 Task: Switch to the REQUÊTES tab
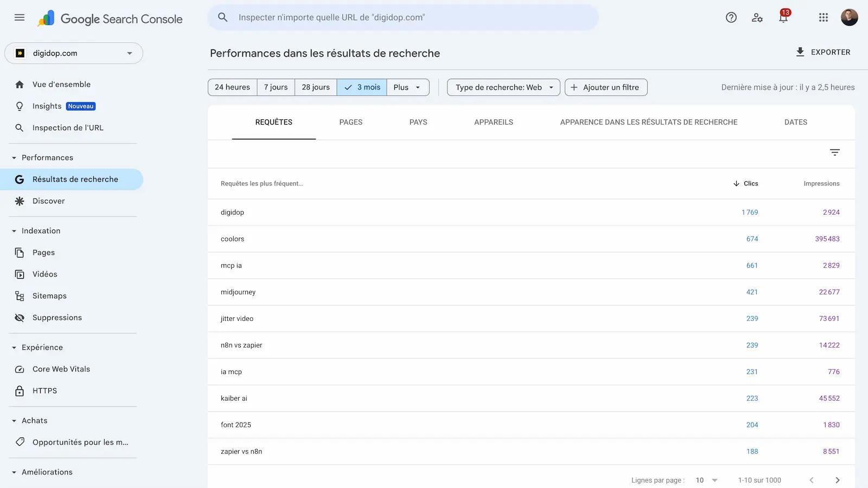pyautogui.click(x=274, y=123)
